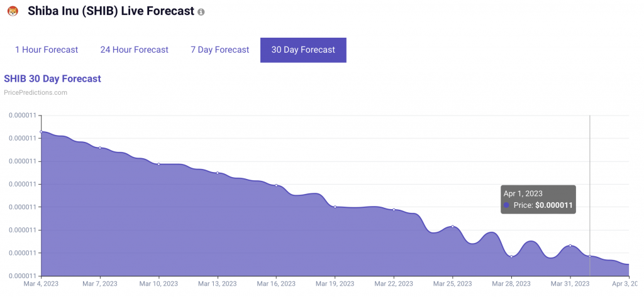The width and height of the screenshot is (644, 297).
Task: Select the Mar 4 data point on chart
Action: coord(41,132)
